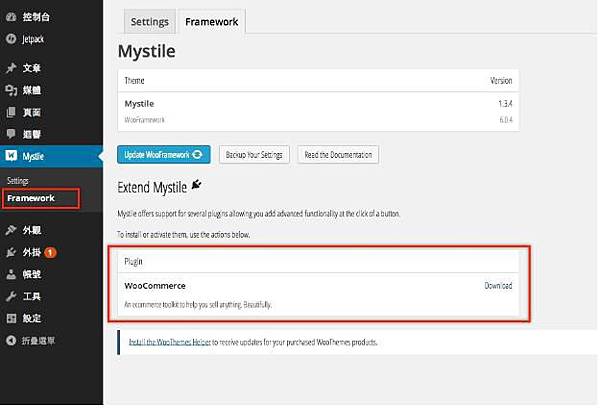This screenshot has height=408, width=600.
Task: Click the plugin update count badge
Action: (x=50, y=252)
